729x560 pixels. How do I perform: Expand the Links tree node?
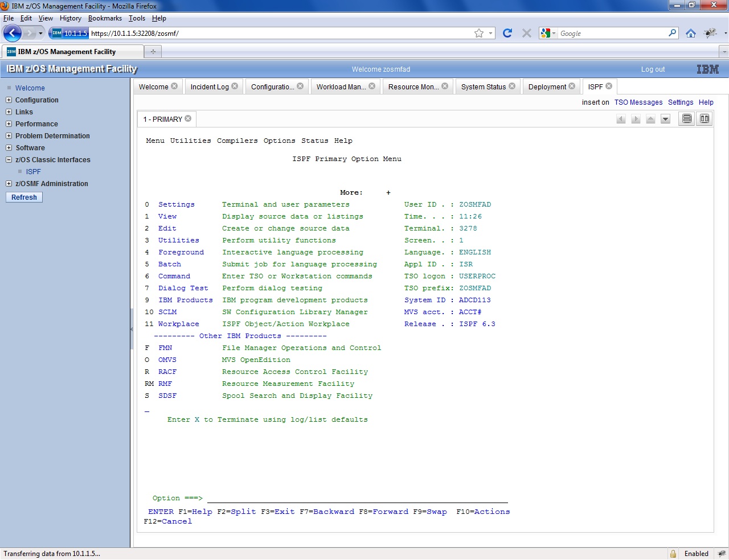point(9,112)
